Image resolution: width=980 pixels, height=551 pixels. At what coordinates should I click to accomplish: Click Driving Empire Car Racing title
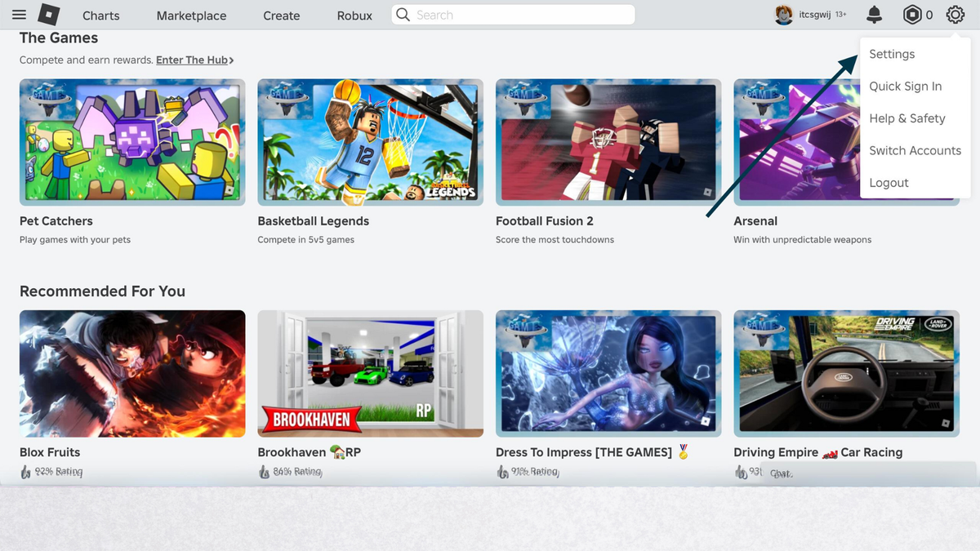tap(818, 452)
